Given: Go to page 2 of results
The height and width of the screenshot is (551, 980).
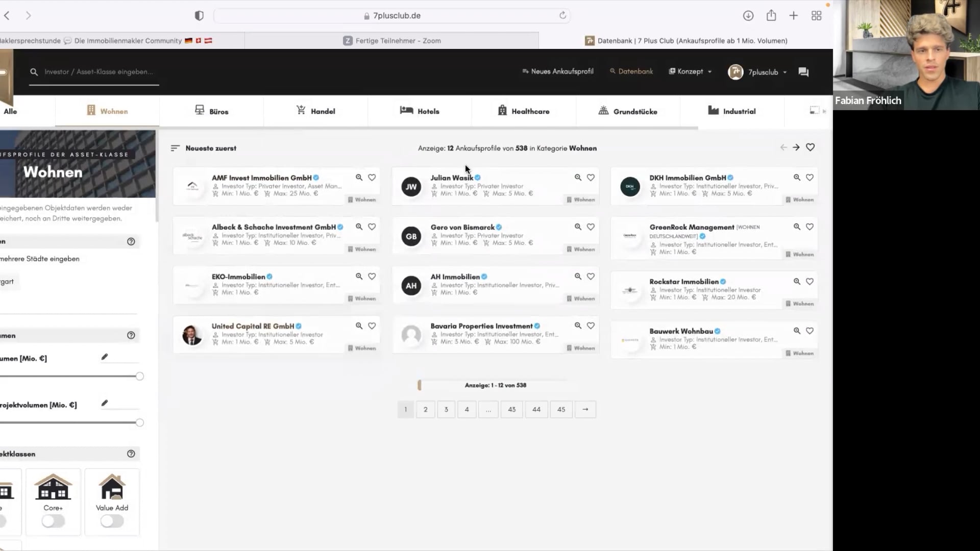Looking at the screenshot, I should [425, 409].
